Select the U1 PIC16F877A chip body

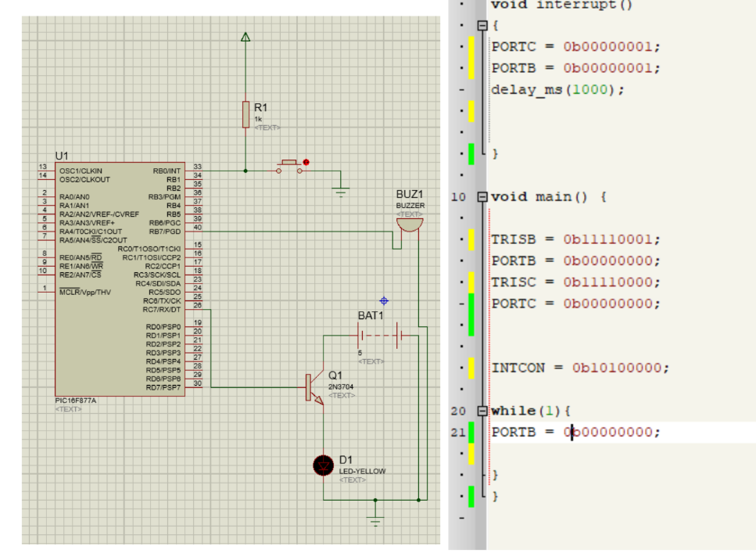120,279
